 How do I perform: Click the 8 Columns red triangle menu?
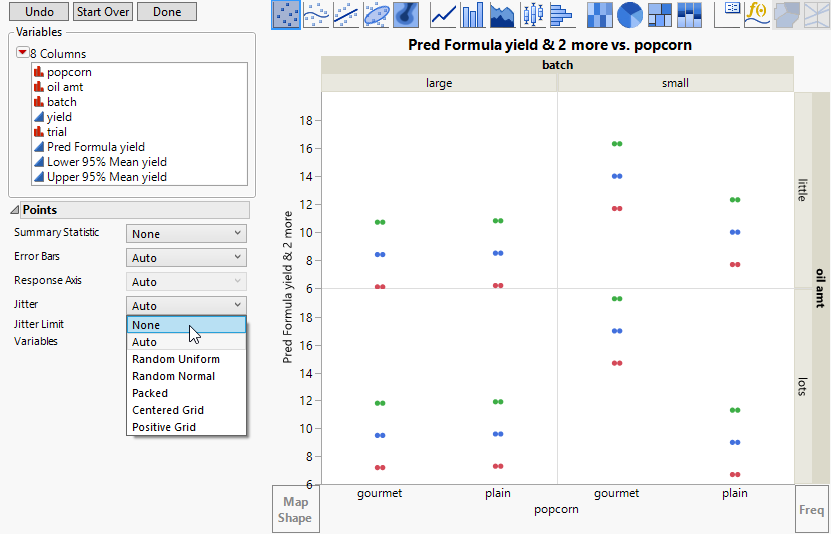click(22, 54)
